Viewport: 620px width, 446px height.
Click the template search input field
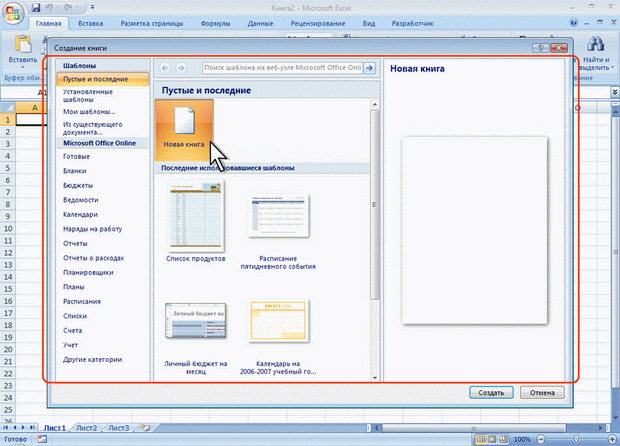[x=282, y=68]
